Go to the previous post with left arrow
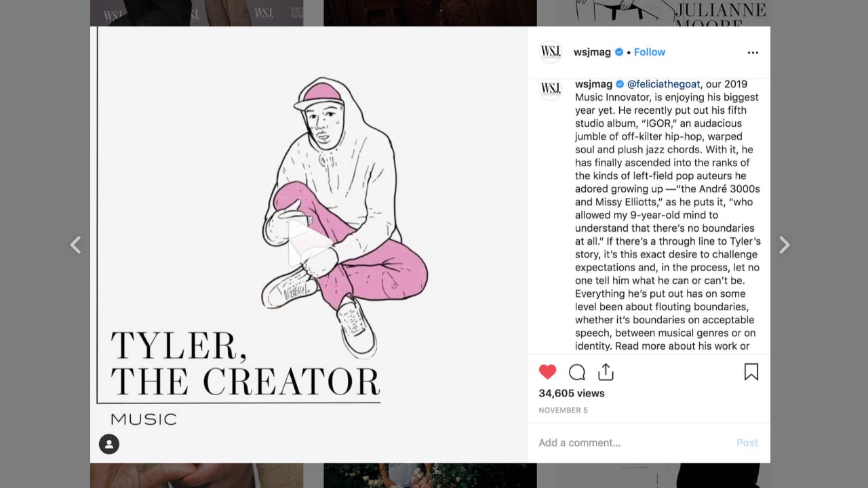The width and height of the screenshot is (868, 488). pyautogui.click(x=76, y=245)
